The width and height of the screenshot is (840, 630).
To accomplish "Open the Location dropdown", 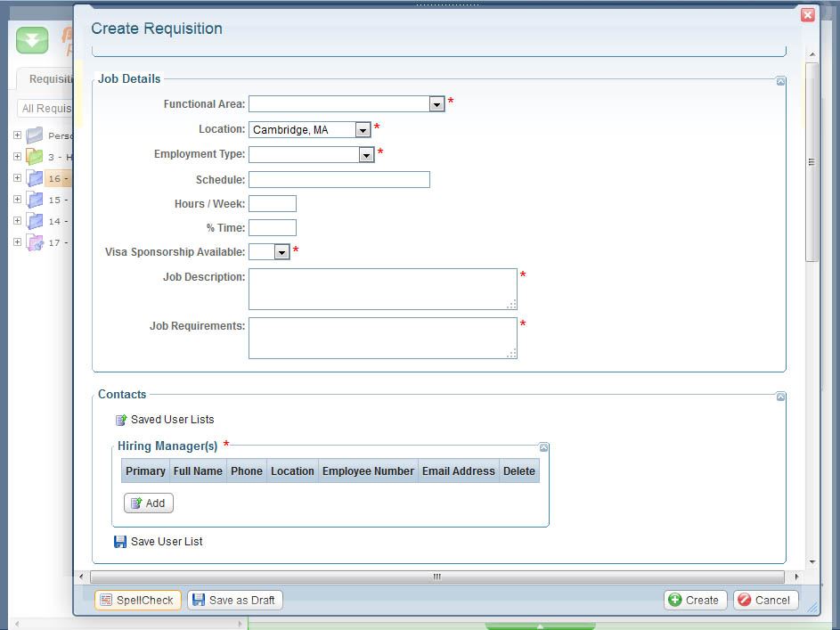I will pyautogui.click(x=363, y=130).
